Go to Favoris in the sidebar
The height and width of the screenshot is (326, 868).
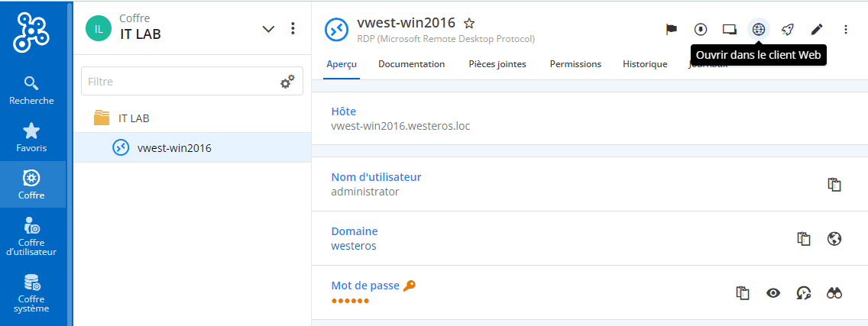(31, 137)
